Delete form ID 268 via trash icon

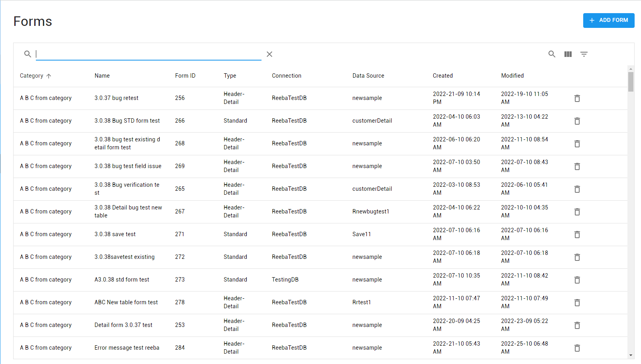(x=577, y=144)
